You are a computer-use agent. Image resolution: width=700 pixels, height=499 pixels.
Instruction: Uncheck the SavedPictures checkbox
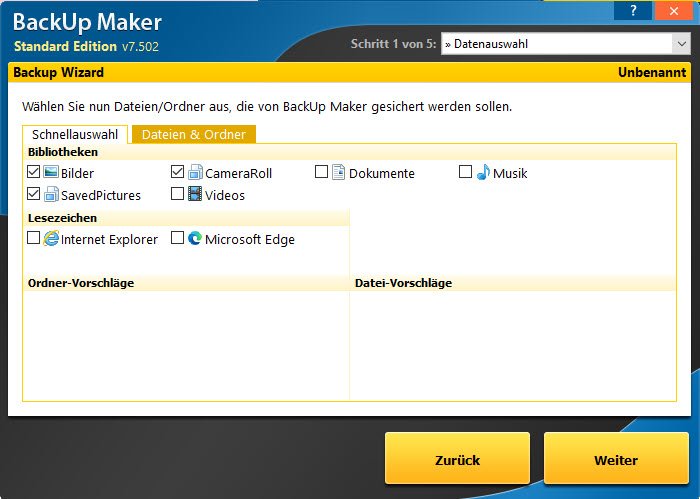[x=33, y=194]
